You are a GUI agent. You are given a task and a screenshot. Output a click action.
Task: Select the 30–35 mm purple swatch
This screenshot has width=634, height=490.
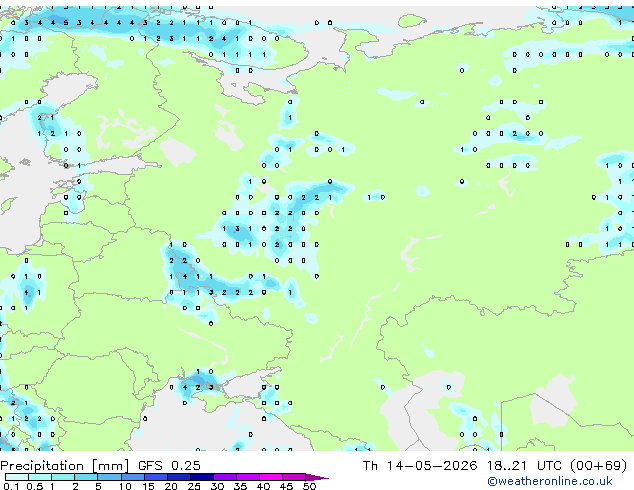pyautogui.click(x=224, y=477)
